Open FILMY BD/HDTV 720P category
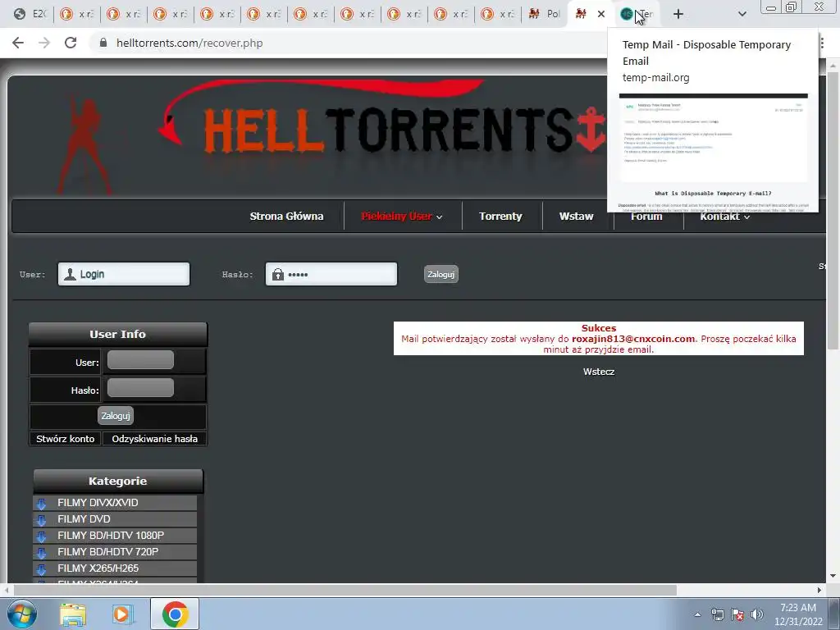Viewport: 840px width, 630px height. click(108, 552)
